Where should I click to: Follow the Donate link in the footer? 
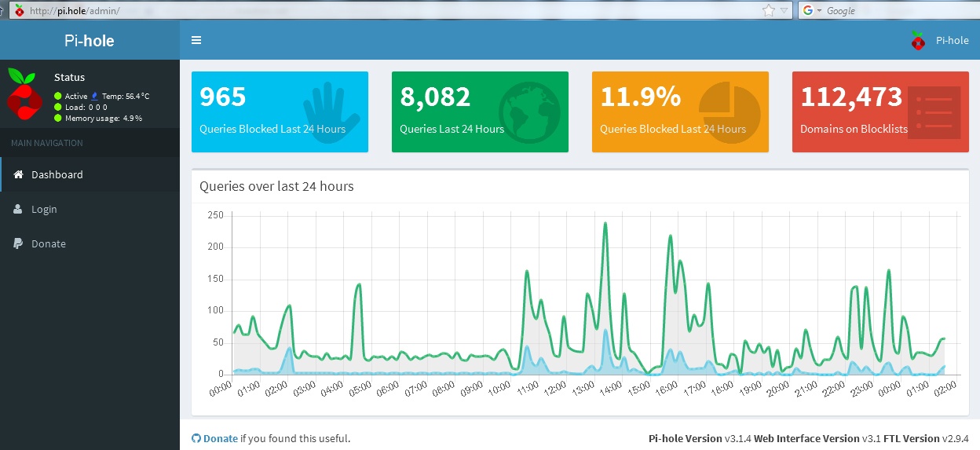point(221,438)
